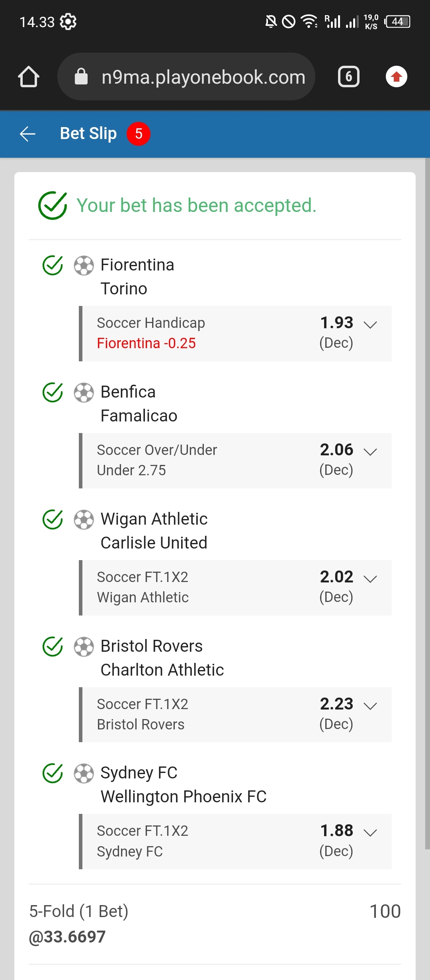Expand the 1.93 odds dropdown chevron

pos(370,325)
